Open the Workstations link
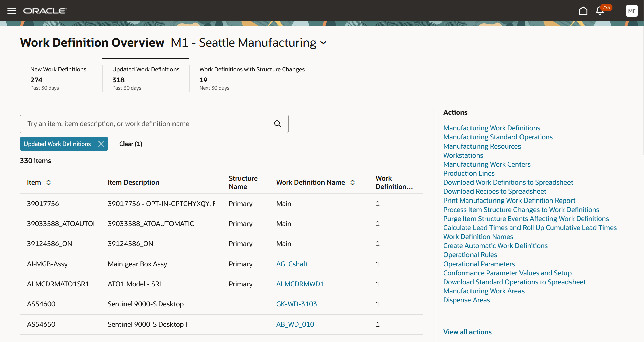 tap(463, 155)
